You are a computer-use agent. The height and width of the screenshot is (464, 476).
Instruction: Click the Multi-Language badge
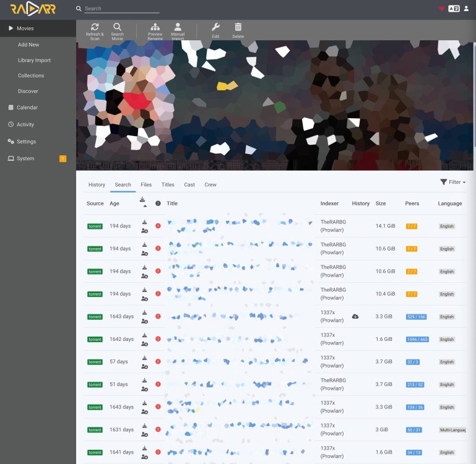452,430
